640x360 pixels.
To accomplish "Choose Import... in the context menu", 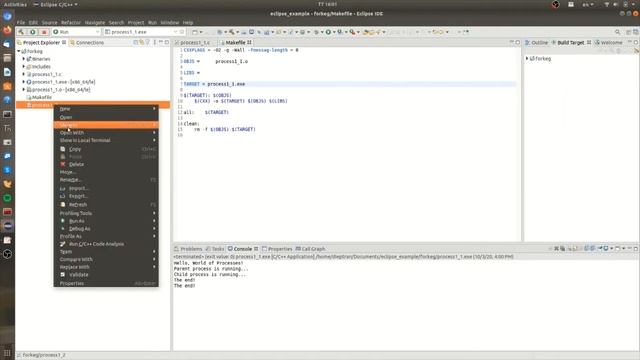I will (106, 188).
